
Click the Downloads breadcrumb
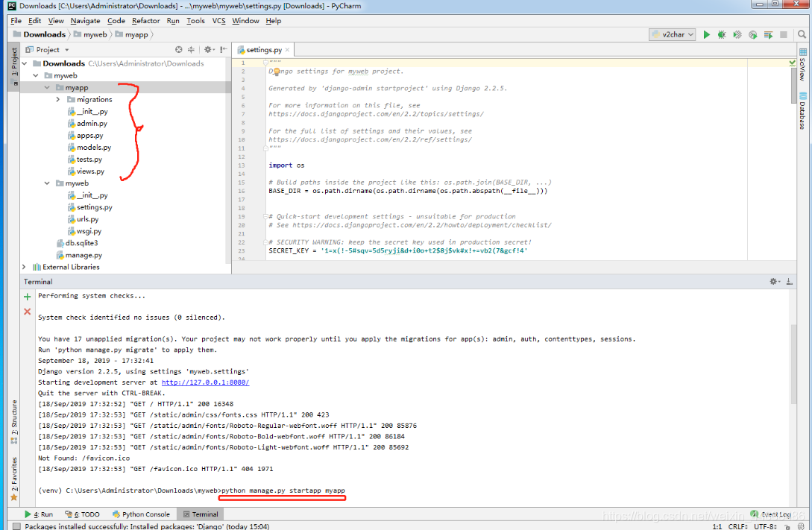click(40, 35)
